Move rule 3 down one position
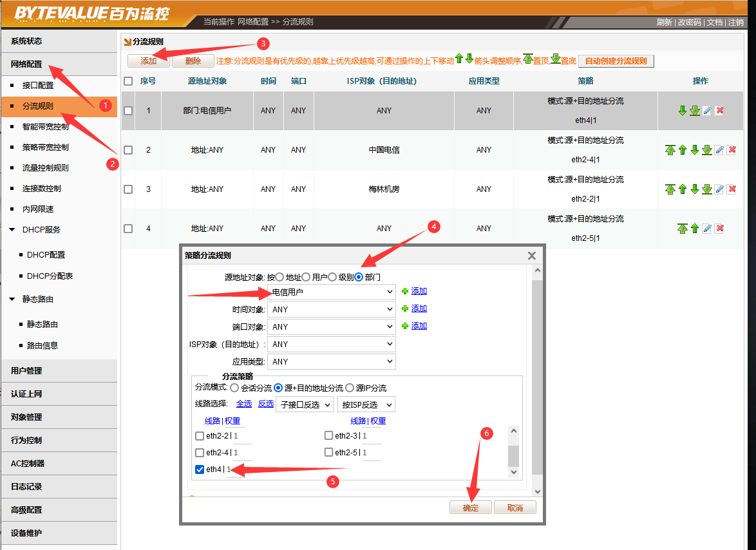 [695, 189]
